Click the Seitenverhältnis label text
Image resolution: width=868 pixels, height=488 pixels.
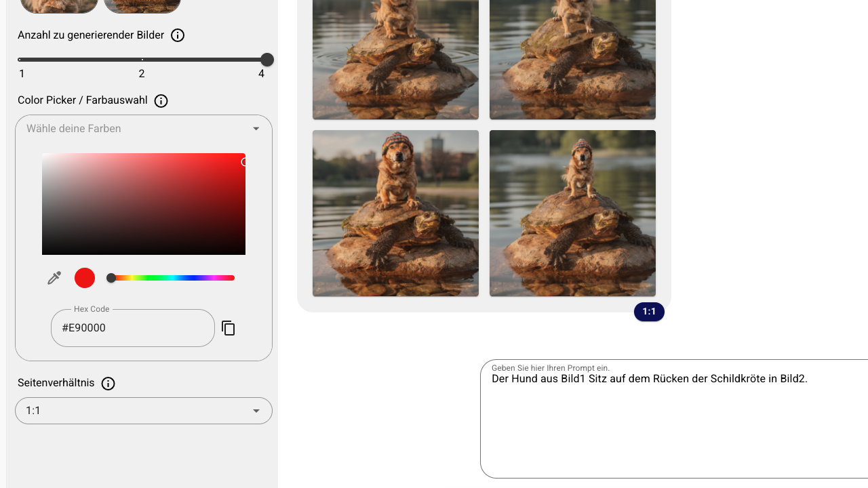[56, 383]
